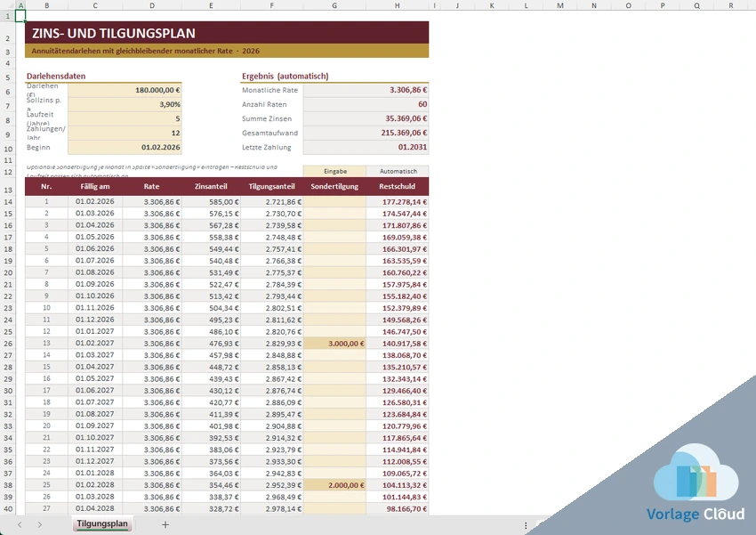Click the Sondertilgung cell with 2.000,00 €
Image resolution: width=756 pixels, height=535 pixels.
[334, 485]
